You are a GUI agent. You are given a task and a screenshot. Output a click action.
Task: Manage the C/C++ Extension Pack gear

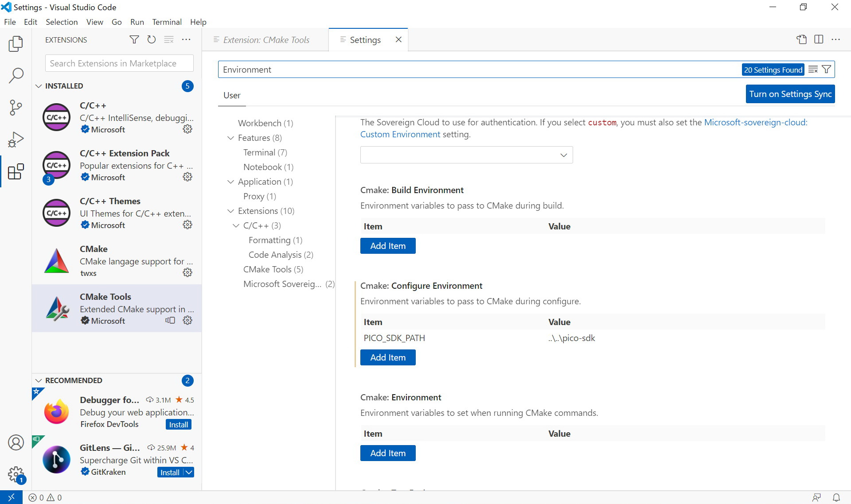coord(187,177)
